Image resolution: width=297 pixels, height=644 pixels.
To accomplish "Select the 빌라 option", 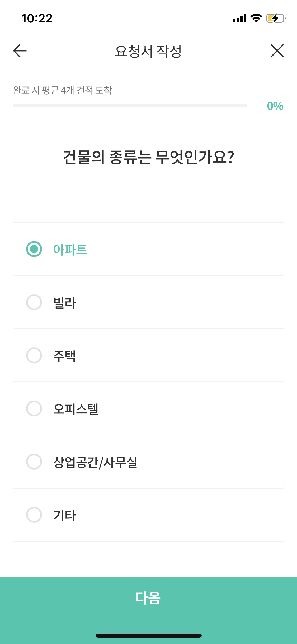I will tap(149, 303).
